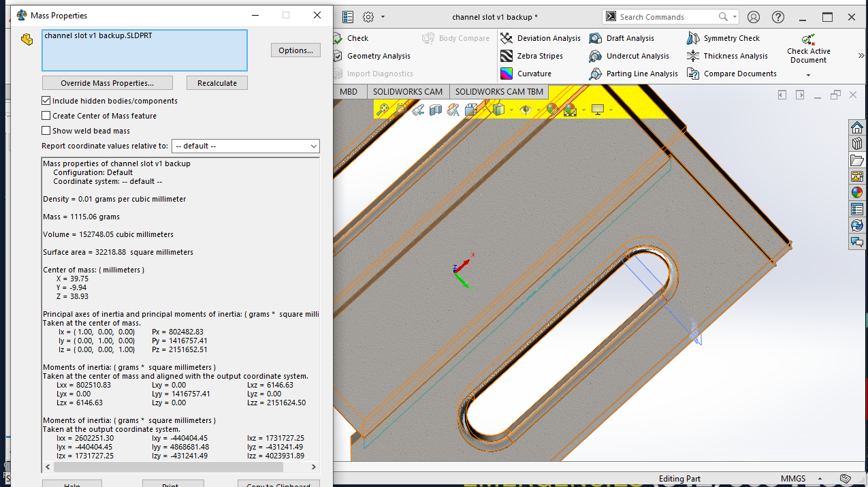Viewport: 868px width, 487px height.
Task: Open File Explorer task pane tab
Action: 857,160
